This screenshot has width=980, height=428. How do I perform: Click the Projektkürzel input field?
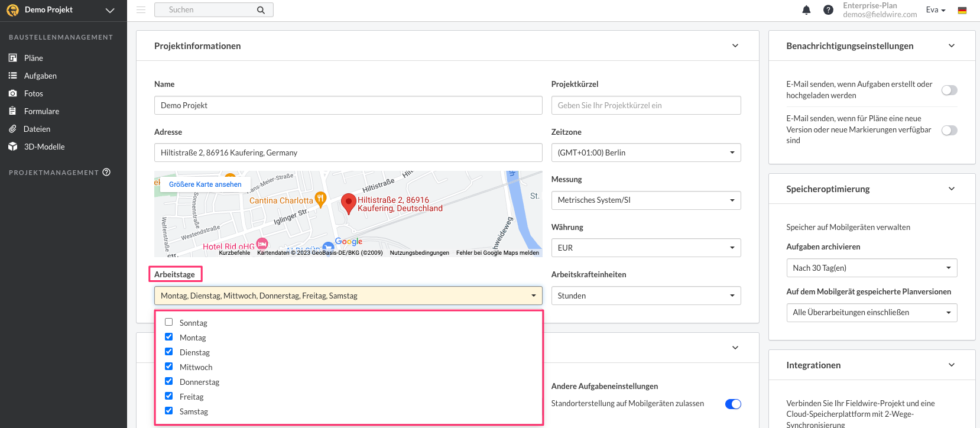pos(645,105)
